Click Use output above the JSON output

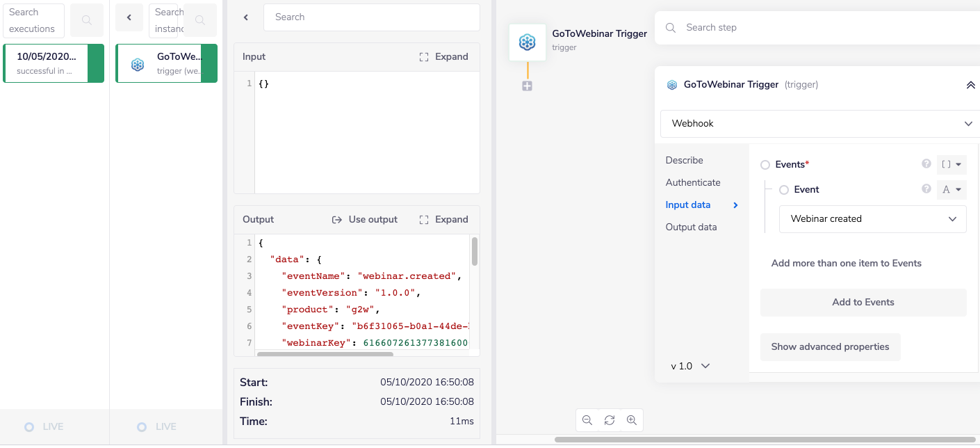(x=364, y=219)
